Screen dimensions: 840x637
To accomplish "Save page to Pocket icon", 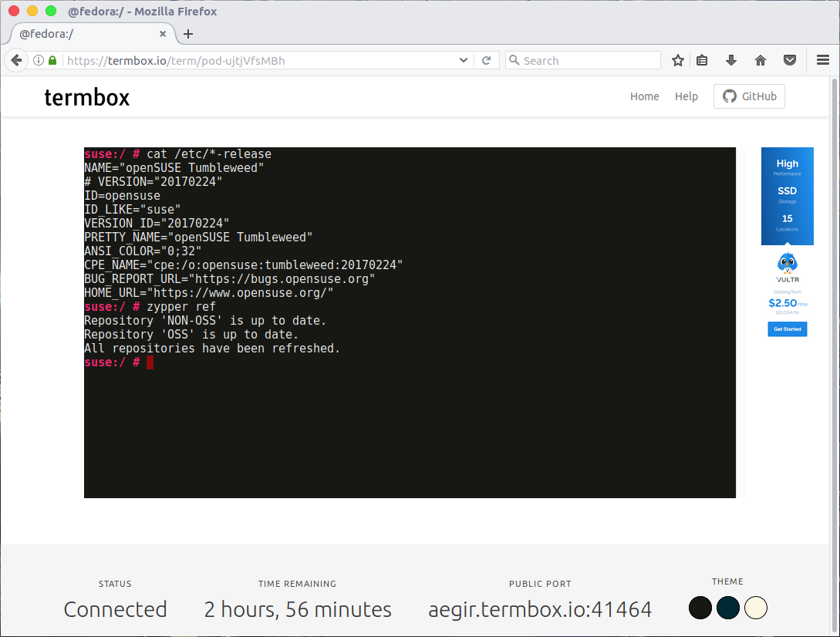I will tap(790, 61).
